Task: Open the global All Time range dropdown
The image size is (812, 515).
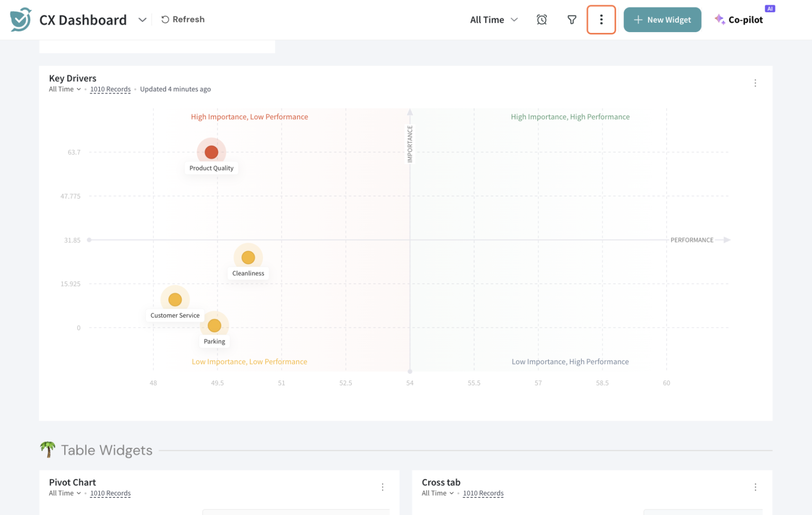Action: [494, 19]
